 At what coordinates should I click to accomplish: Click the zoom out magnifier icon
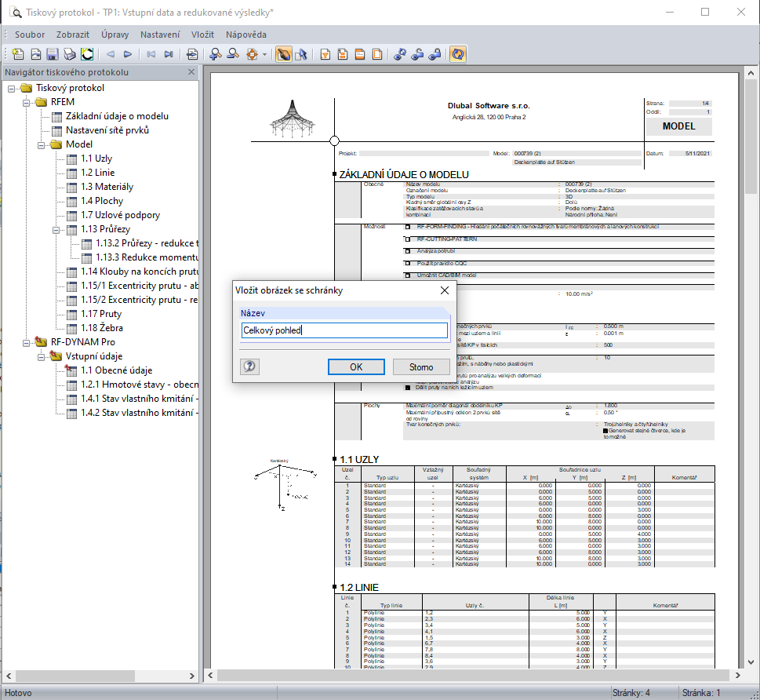[233, 54]
